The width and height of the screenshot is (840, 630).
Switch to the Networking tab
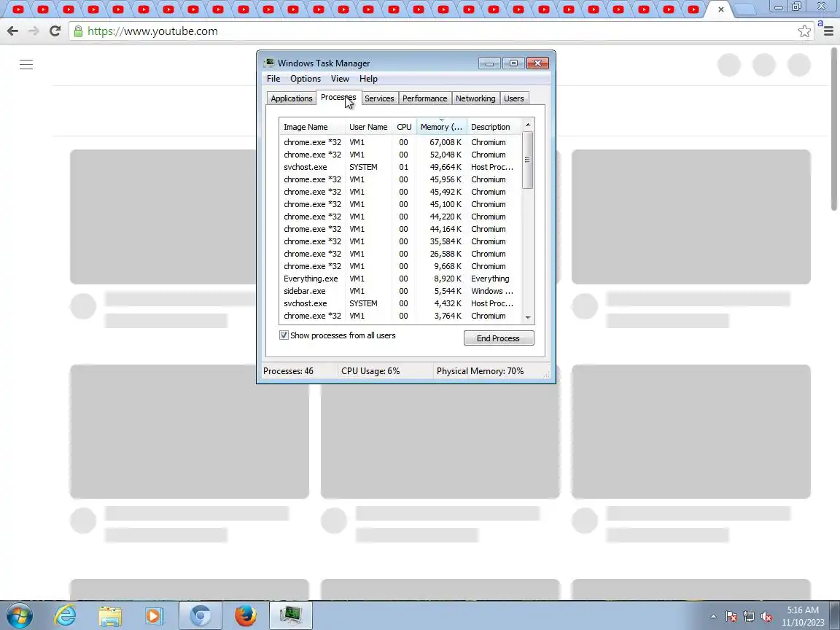pos(475,98)
